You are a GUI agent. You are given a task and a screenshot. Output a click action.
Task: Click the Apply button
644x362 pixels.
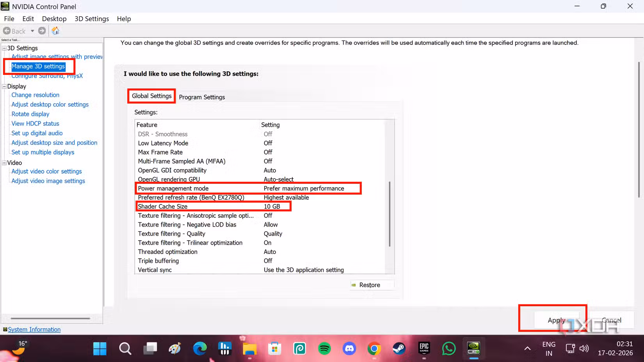click(557, 320)
